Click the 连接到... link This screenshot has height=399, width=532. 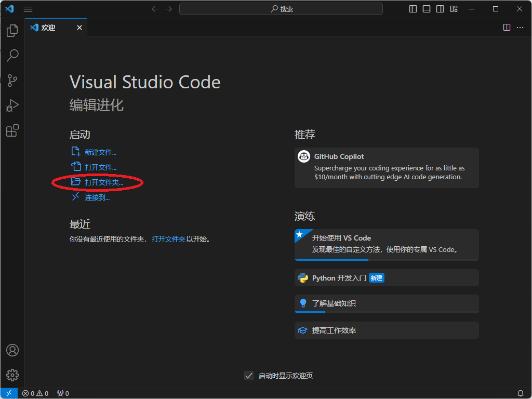[97, 197]
